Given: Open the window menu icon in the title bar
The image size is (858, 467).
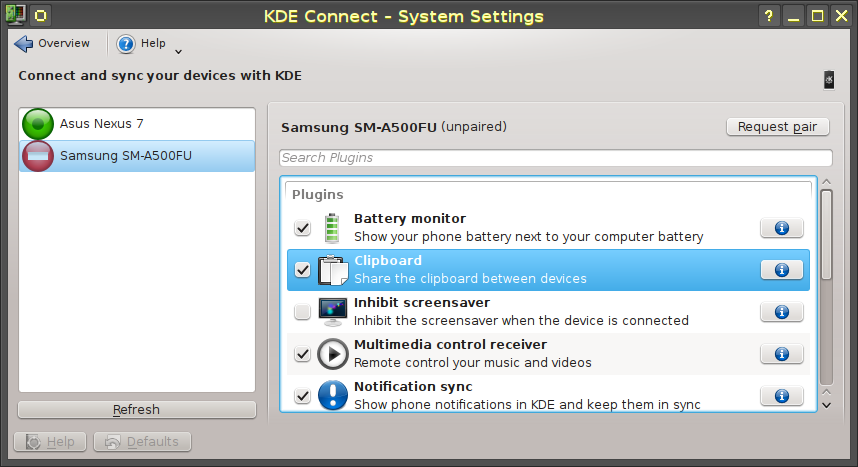Looking at the screenshot, I should tap(15, 15).
